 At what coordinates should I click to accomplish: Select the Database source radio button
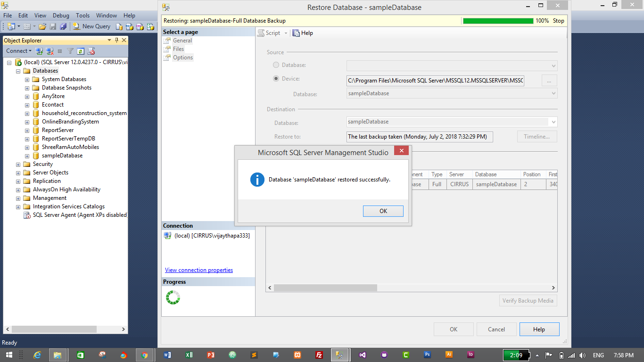pos(275,65)
